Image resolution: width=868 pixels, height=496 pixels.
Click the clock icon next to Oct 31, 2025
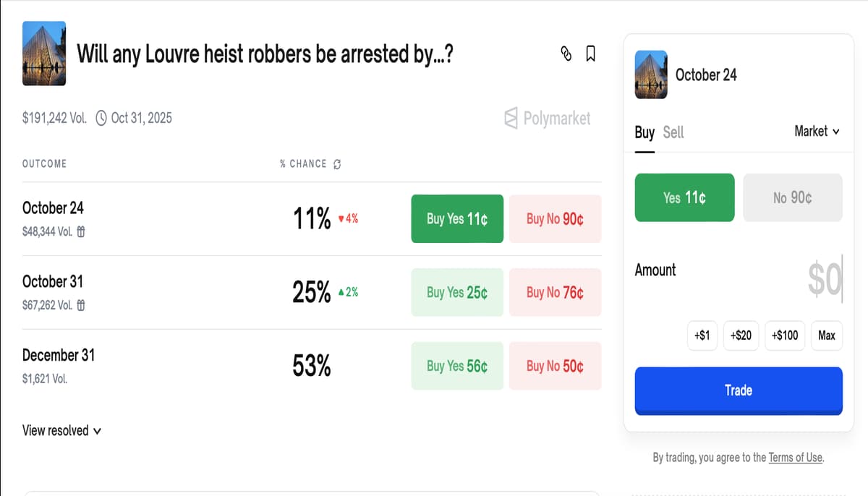pos(101,118)
